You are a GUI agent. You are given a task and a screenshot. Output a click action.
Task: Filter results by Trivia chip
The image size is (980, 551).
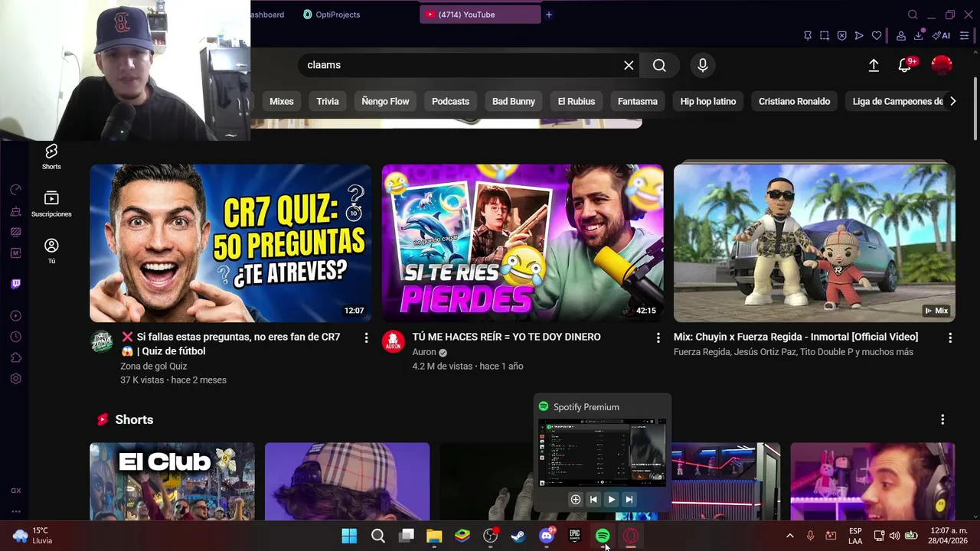point(328,101)
